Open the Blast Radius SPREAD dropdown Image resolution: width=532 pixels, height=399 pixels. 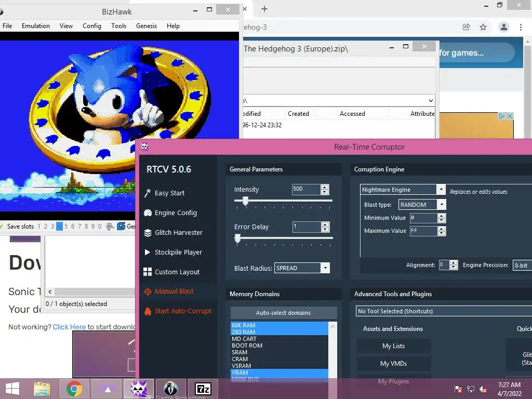tap(325, 268)
